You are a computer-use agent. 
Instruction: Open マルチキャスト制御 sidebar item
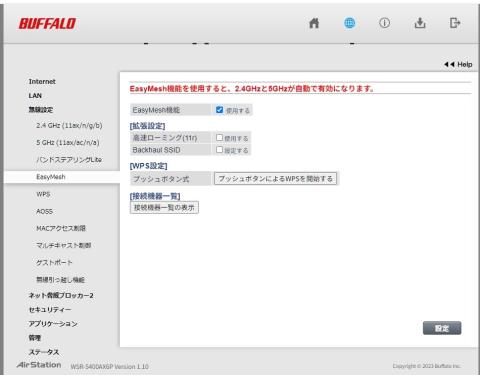tap(64, 245)
